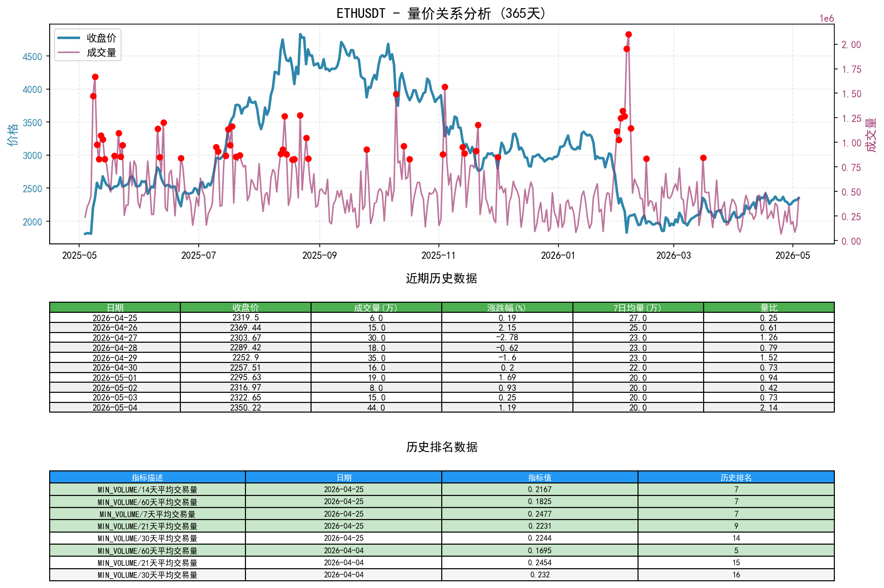This screenshot has width=884, height=588.
Task: Click the chart title ETHUSDT 量价关系分析
Action: tap(442, 13)
